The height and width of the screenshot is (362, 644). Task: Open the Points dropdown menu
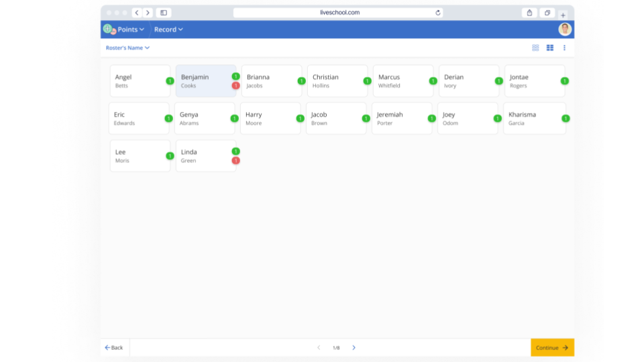click(x=131, y=29)
